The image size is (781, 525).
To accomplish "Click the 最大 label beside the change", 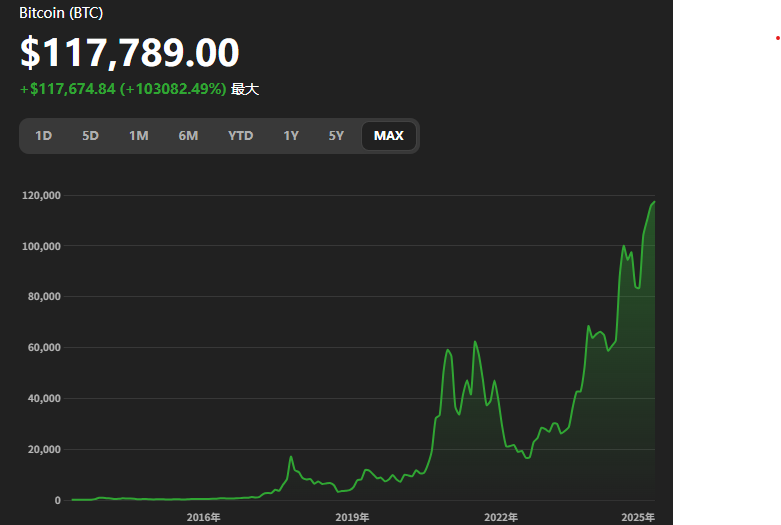I will pos(245,89).
